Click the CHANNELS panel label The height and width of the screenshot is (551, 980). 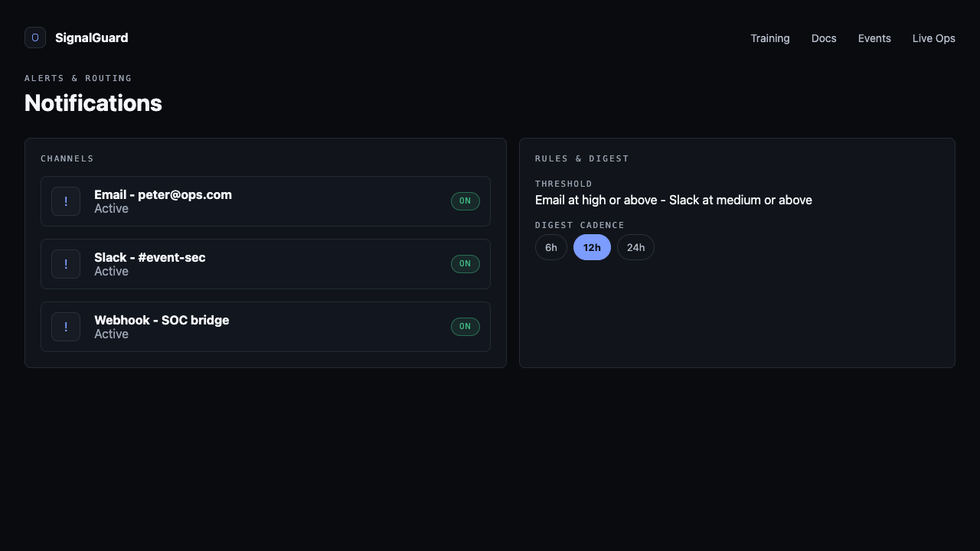click(x=67, y=158)
